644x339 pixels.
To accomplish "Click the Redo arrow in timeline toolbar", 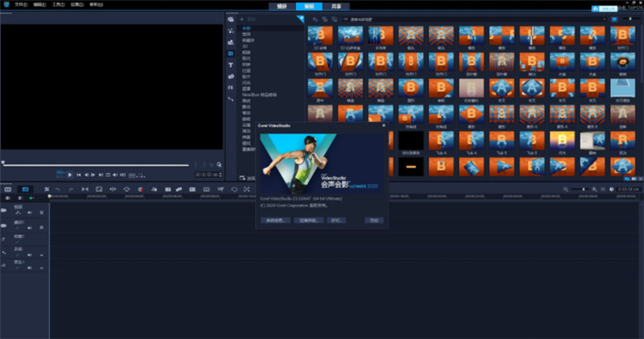I will point(71,189).
